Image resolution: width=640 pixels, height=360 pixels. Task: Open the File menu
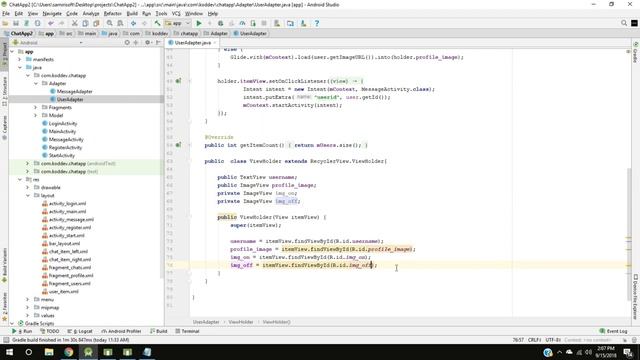[x=6, y=13]
